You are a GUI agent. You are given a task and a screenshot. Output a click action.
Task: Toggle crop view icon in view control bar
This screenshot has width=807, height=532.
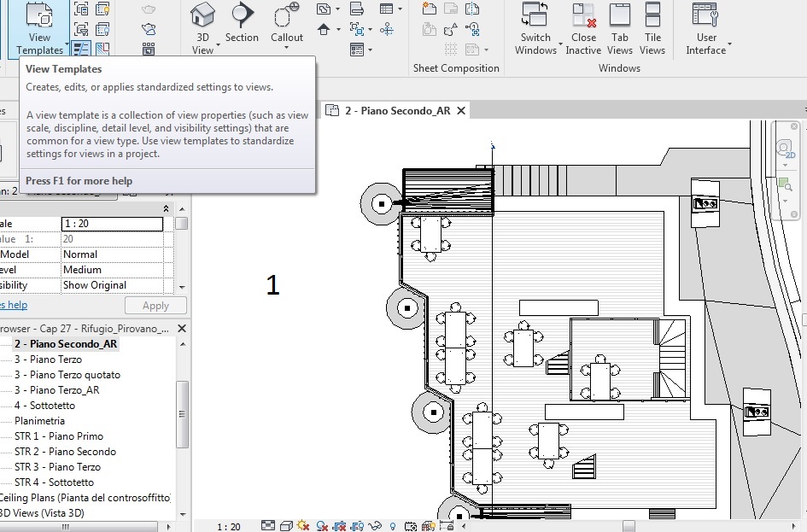tap(340, 526)
